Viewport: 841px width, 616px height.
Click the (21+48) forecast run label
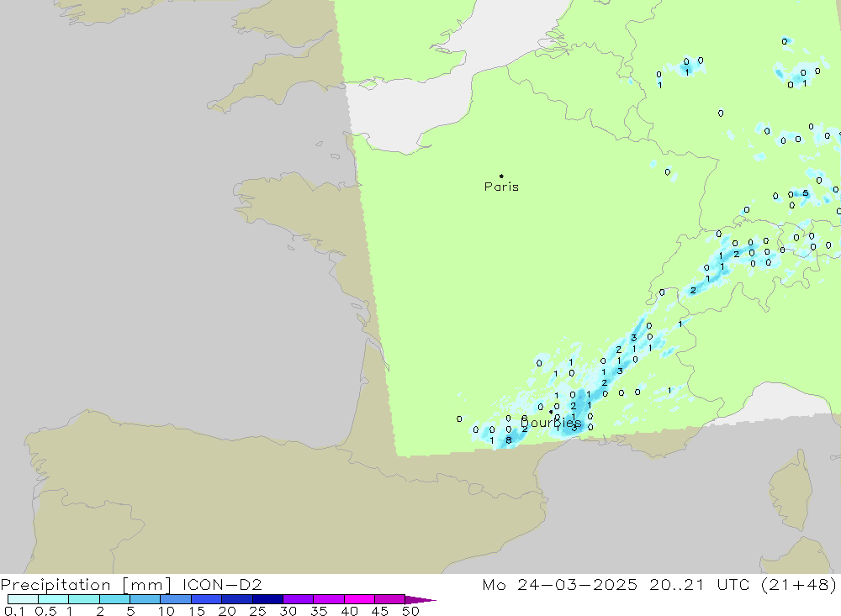[x=799, y=585]
